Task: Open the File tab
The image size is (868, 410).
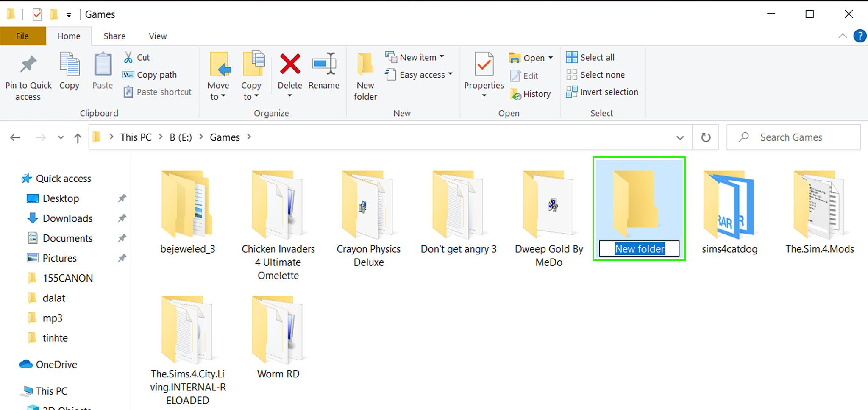Action: (x=22, y=36)
